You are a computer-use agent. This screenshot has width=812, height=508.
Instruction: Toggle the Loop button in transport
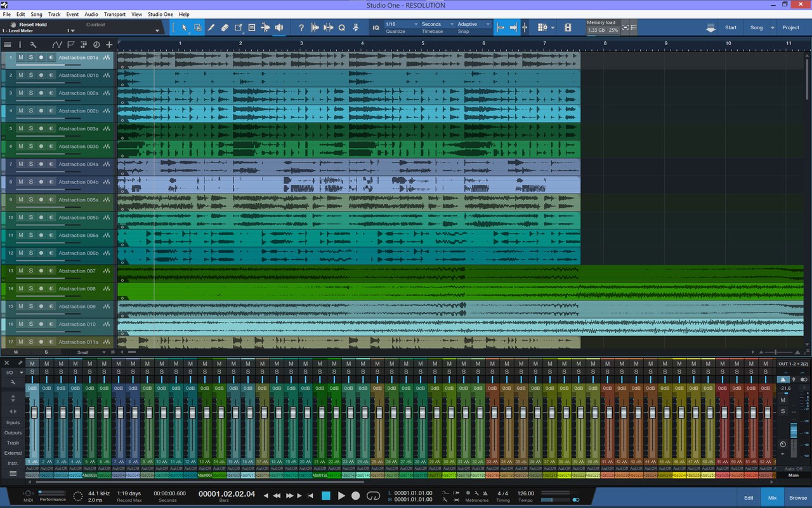373,495
